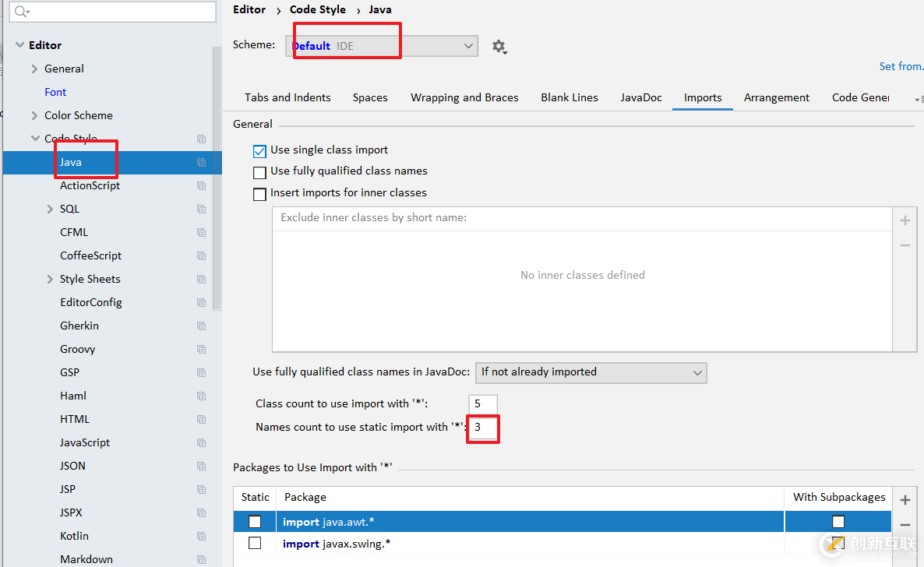Click the copy-settings icon beside Markdown

pyautogui.click(x=202, y=559)
